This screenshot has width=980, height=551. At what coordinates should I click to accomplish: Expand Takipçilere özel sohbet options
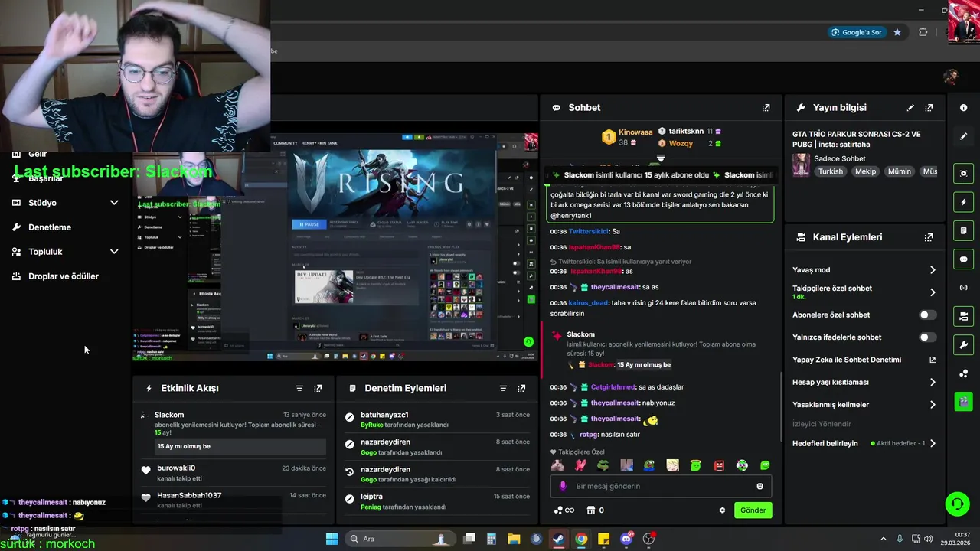933,292
